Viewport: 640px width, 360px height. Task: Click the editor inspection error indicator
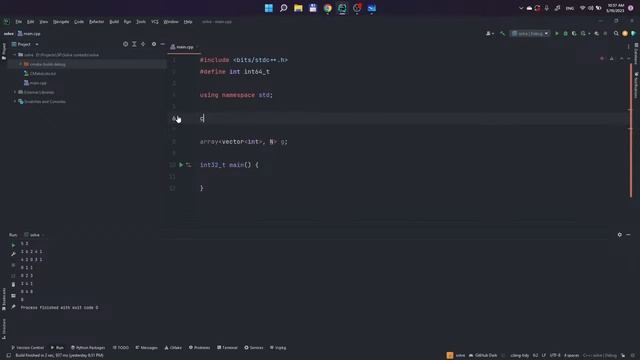click(602, 59)
